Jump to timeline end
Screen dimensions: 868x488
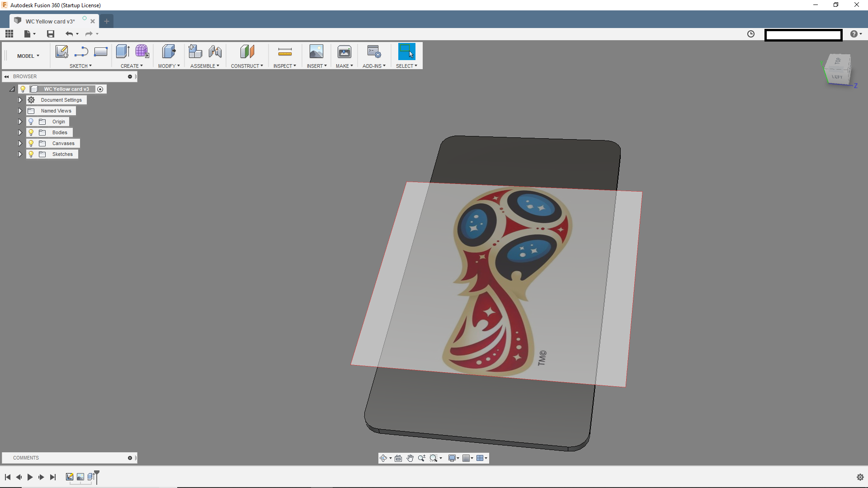pos(53,477)
